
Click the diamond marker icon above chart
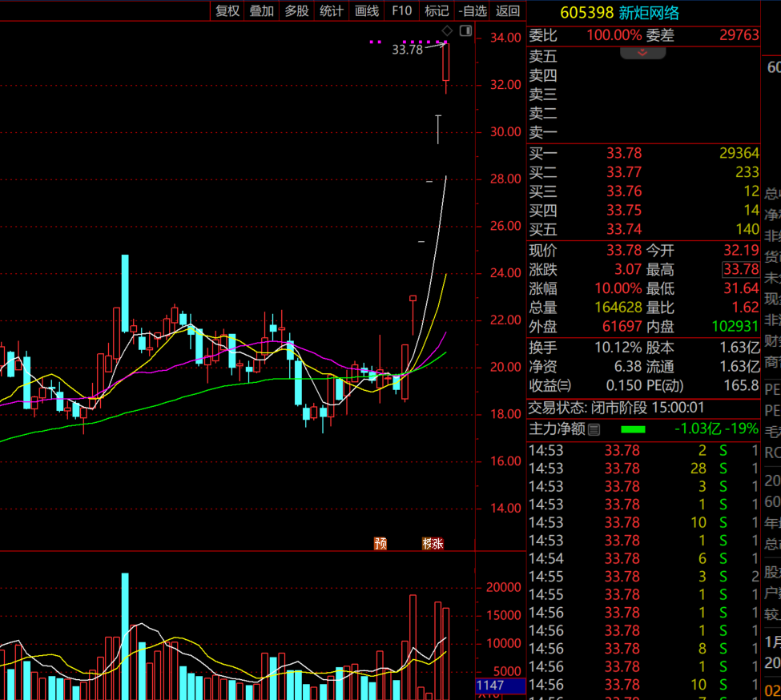pos(448,31)
